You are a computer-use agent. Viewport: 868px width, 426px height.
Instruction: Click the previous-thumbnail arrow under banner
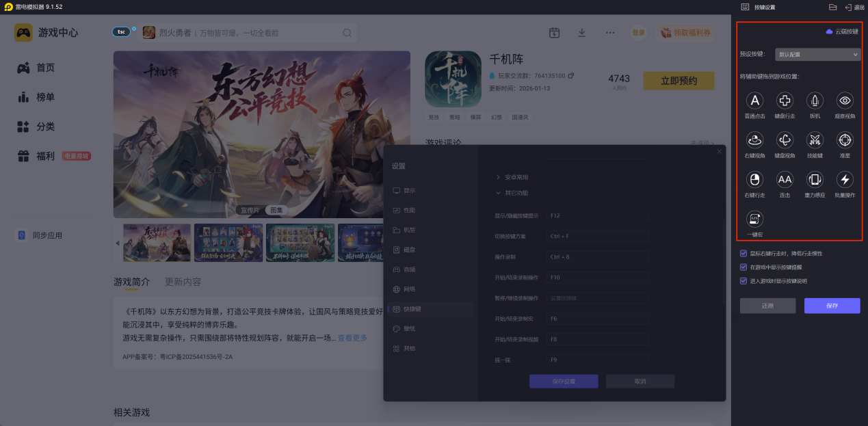[x=117, y=243]
